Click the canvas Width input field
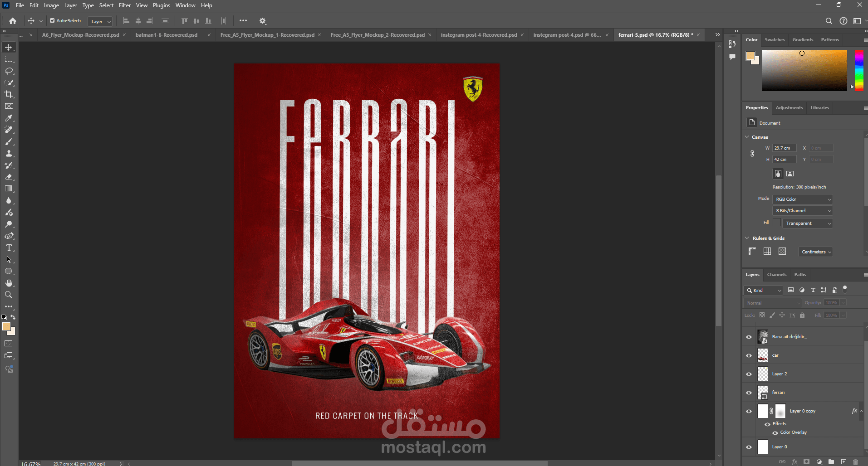This screenshot has height=466, width=868. pos(785,148)
